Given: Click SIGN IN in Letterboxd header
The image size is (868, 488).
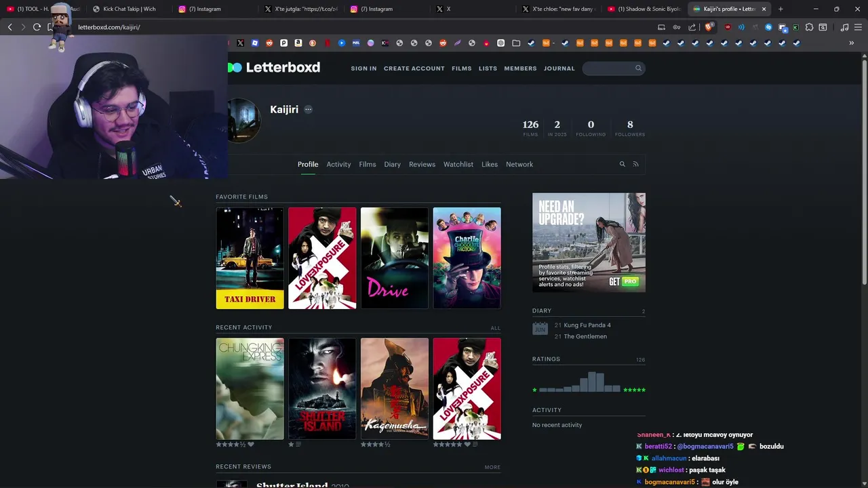Looking at the screenshot, I should click(363, 68).
